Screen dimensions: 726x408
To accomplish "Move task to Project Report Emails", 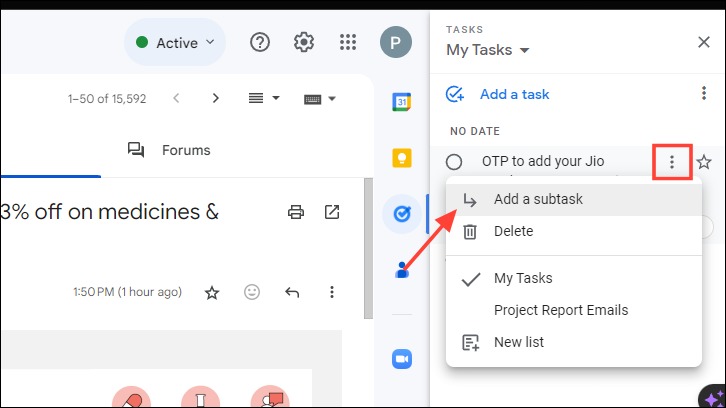I will tap(574, 310).
